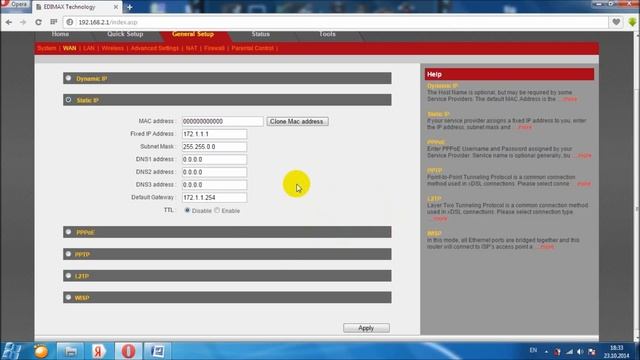Viewport: 640px width, 360px height.
Task: Close the EDIMAX Technology tab
Action: point(116,7)
